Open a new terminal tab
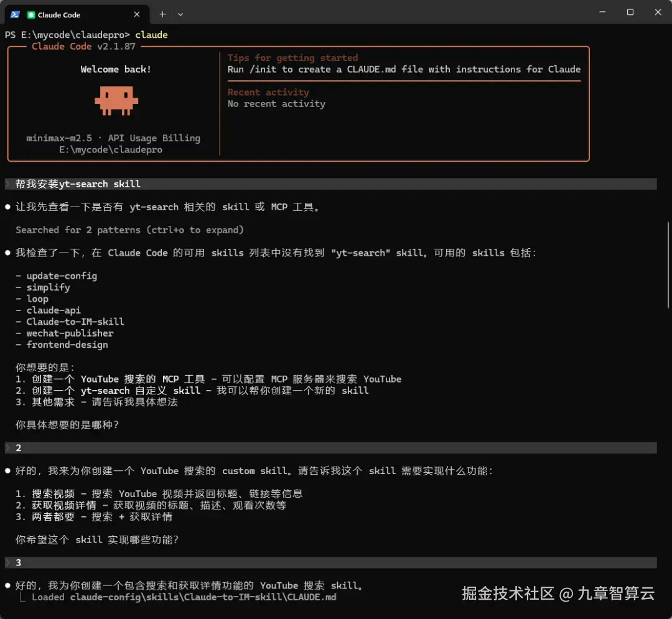672x619 pixels. [x=162, y=14]
